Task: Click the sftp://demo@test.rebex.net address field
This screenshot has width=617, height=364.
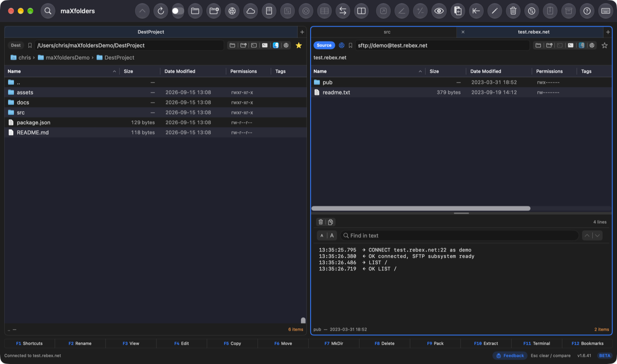Action: 442,45
